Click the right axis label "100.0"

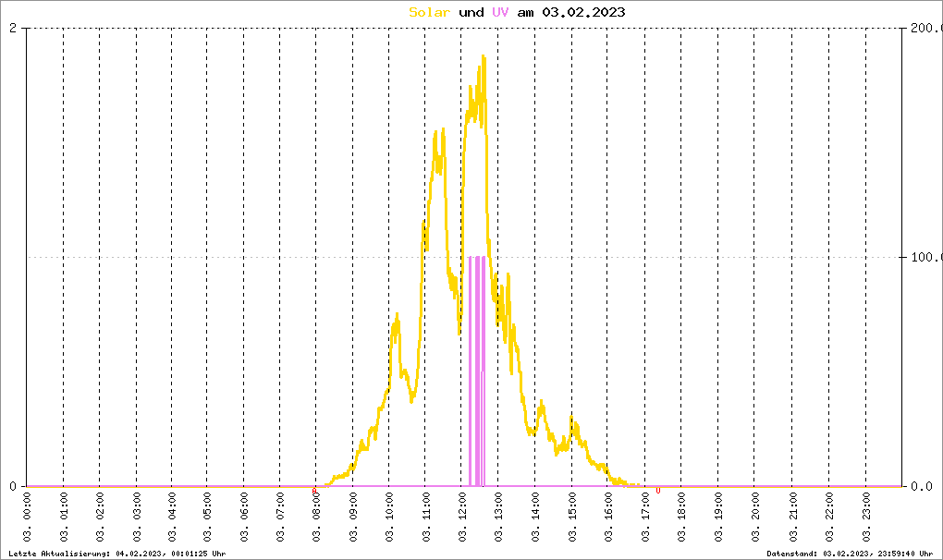coord(925,257)
